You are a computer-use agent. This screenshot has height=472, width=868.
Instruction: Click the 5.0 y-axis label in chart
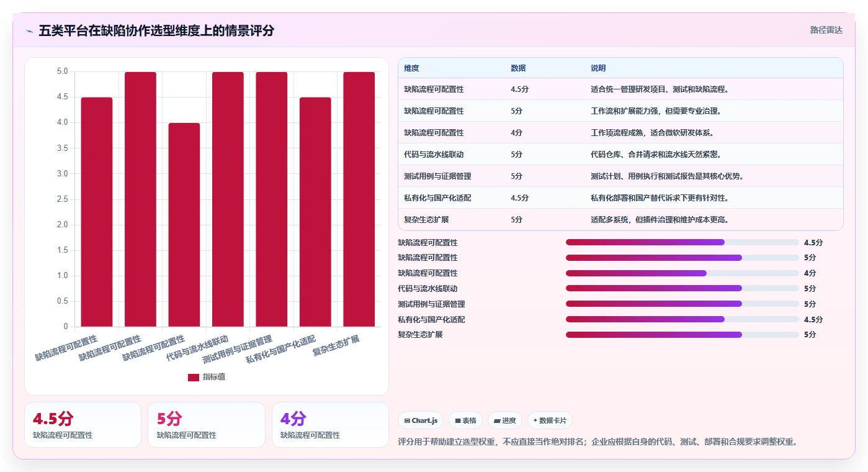point(62,71)
